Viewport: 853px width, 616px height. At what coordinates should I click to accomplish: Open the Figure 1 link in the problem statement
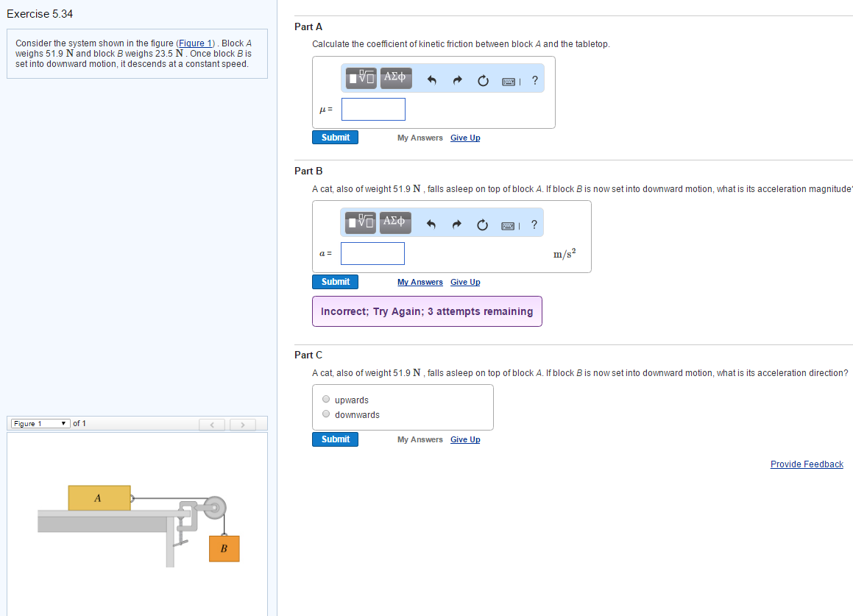pyautogui.click(x=195, y=43)
